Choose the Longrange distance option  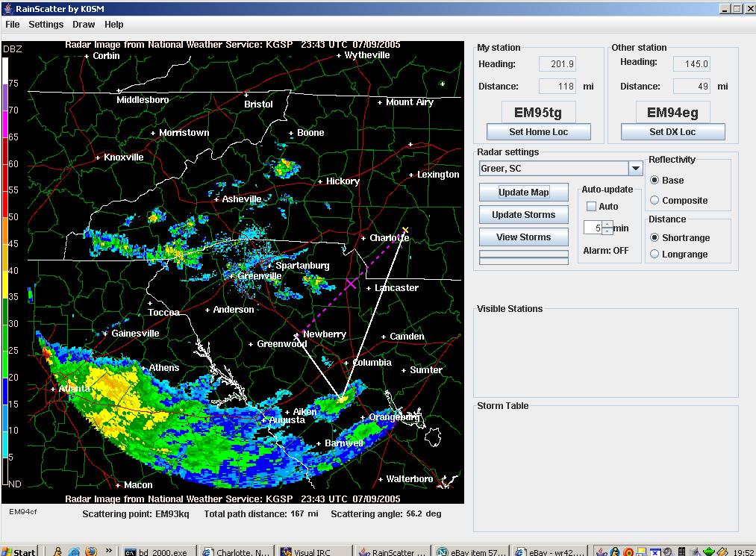click(x=655, y=254)
